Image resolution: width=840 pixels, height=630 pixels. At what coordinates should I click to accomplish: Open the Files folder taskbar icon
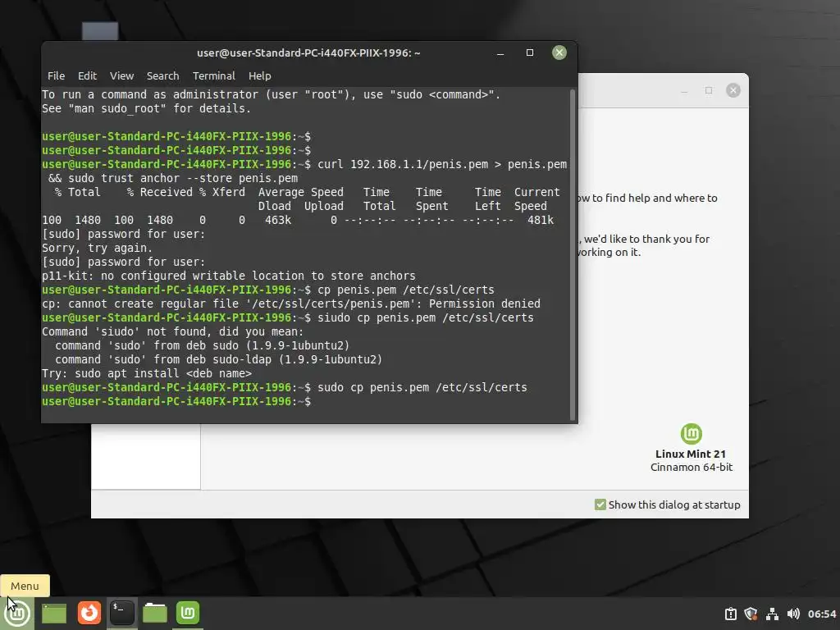155,613
